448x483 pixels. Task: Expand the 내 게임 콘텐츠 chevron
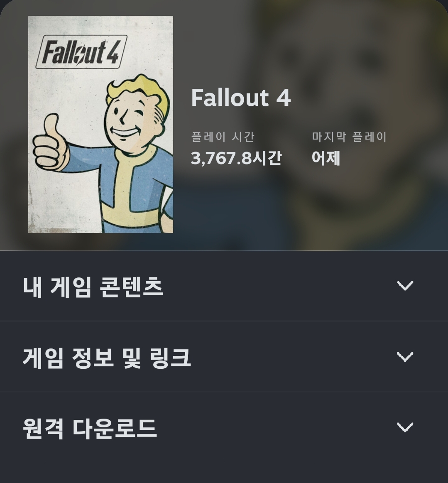tap(405, 286)
